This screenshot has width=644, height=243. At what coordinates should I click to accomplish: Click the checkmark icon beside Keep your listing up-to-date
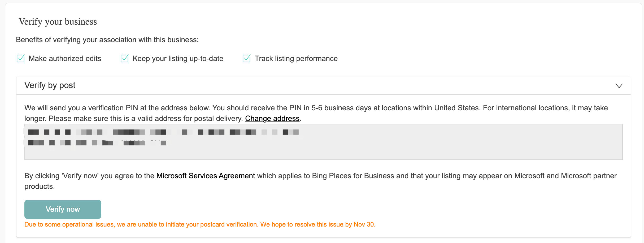124,58
